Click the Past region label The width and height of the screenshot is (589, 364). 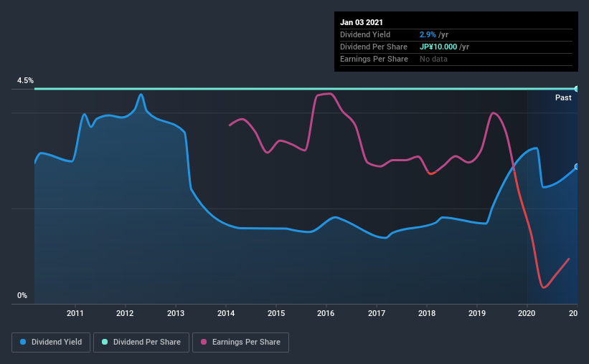tap(563, 97)
